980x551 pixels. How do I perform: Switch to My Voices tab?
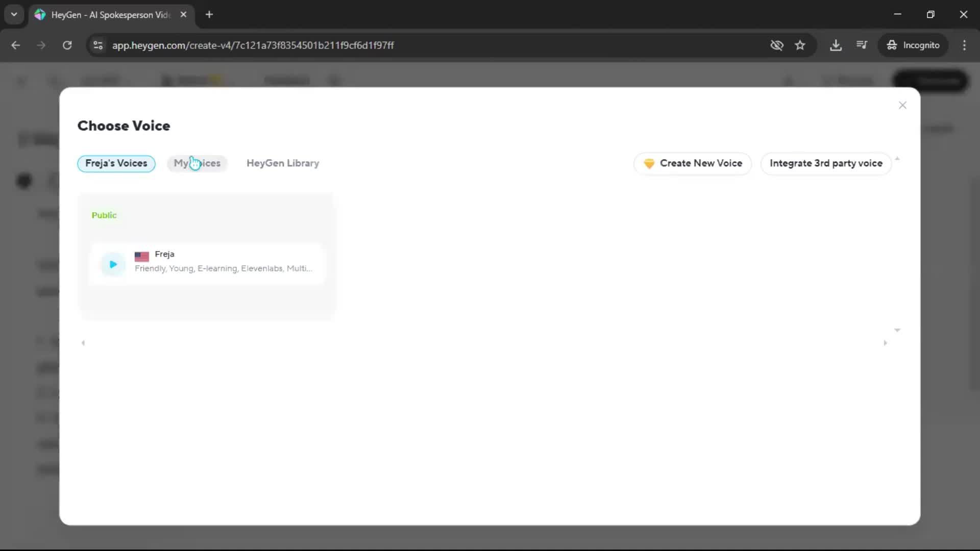pos(197,163)
